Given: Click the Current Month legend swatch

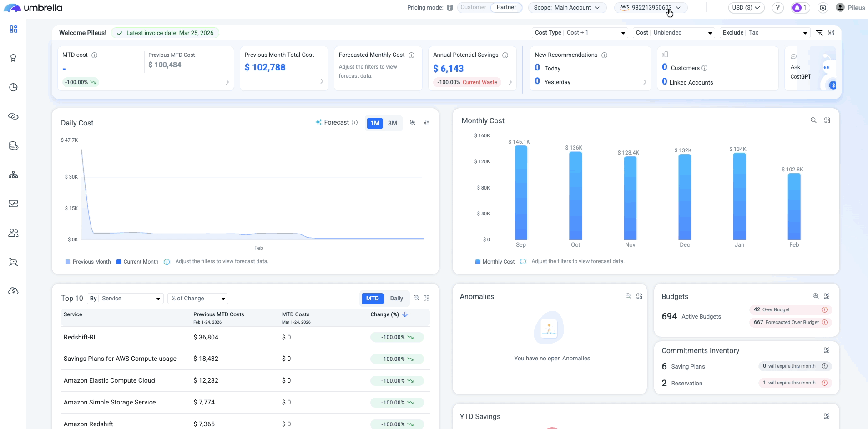Looking at the screenshot, I should point(119,262).
